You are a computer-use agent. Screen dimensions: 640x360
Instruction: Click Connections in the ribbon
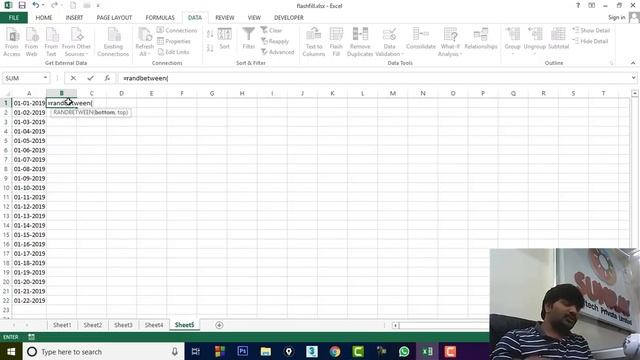tap(177, 30)
